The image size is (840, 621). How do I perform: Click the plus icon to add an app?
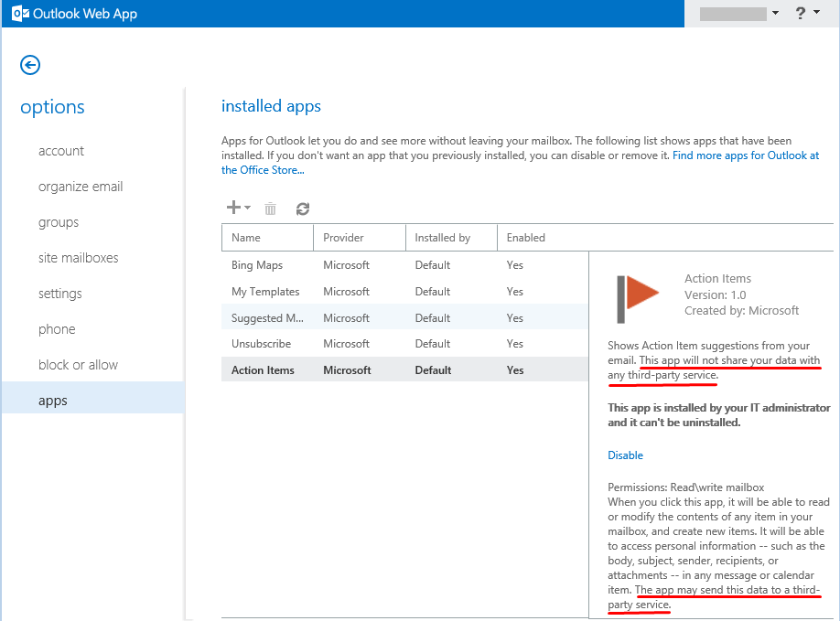[x=233, y=208]
